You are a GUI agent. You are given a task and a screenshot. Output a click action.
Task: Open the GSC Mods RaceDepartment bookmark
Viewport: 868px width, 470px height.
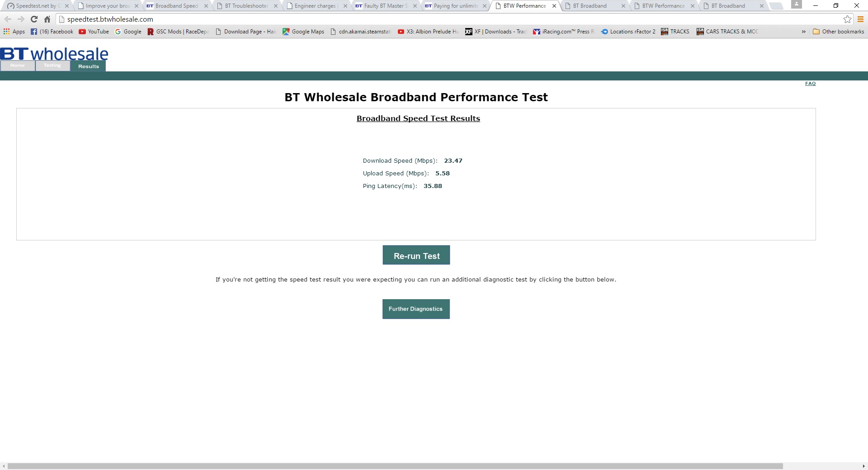coord(178,32)
